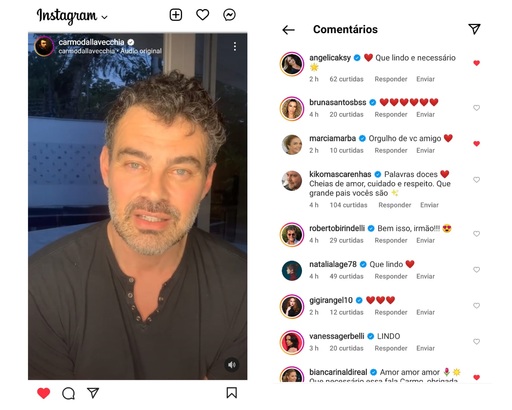Open the comment bubble under the video

68,393
